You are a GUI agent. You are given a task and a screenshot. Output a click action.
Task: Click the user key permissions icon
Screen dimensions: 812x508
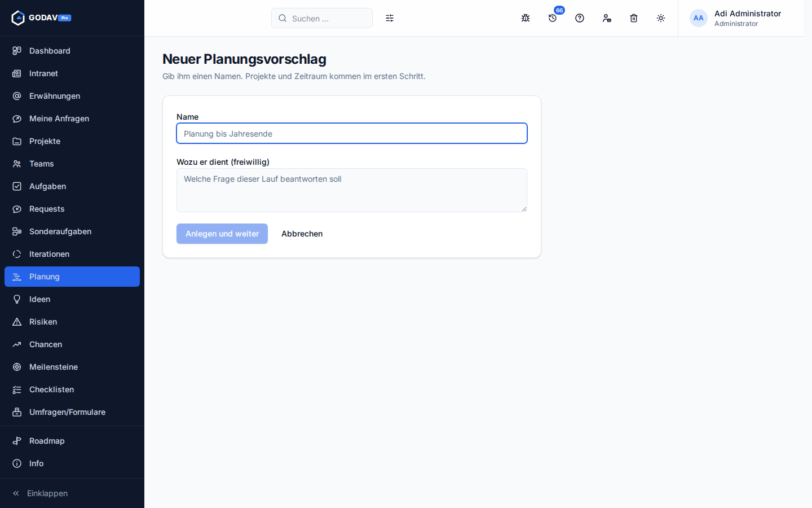(607, 18)
